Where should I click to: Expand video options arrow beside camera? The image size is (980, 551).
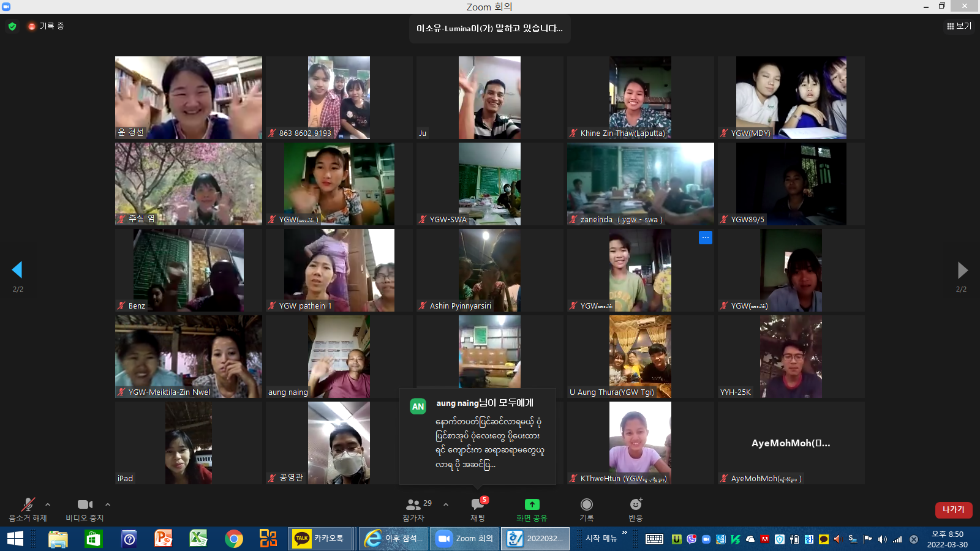point(108,504)
